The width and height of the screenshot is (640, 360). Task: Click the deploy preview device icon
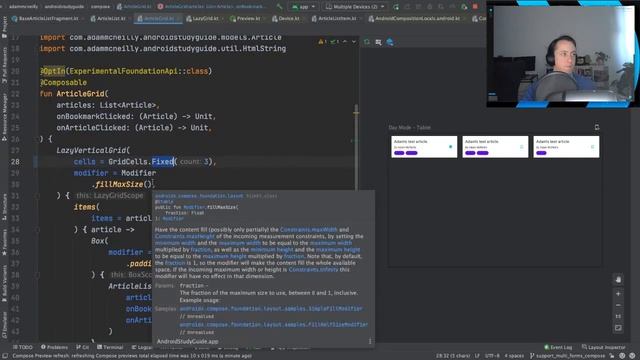pyautogui.click(x=597, y=127)
